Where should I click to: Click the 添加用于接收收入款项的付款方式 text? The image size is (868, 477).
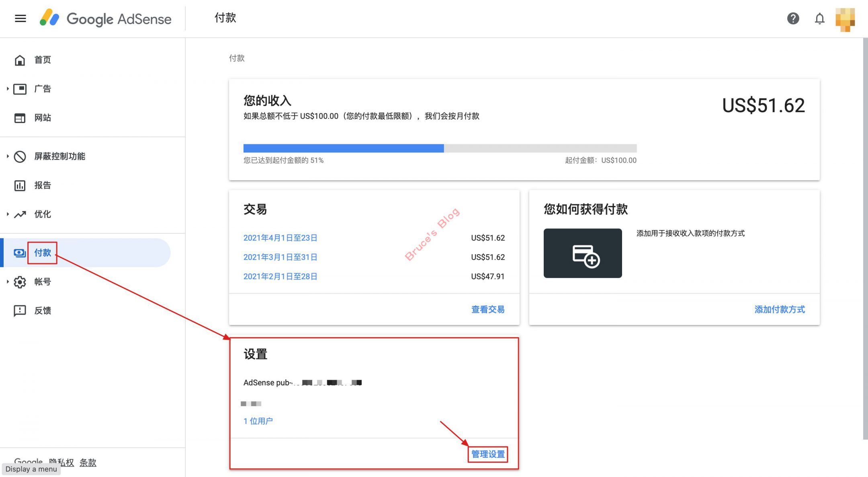coord(690,233)
